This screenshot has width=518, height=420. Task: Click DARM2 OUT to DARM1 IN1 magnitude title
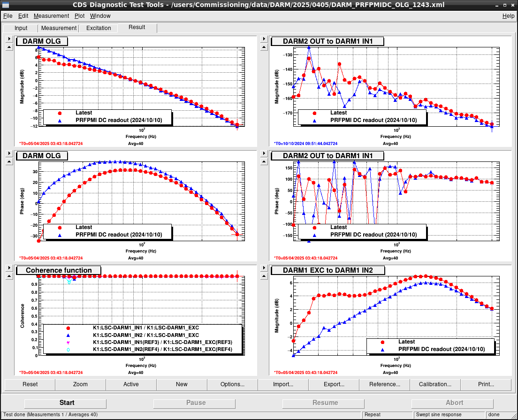pos(328,41)
